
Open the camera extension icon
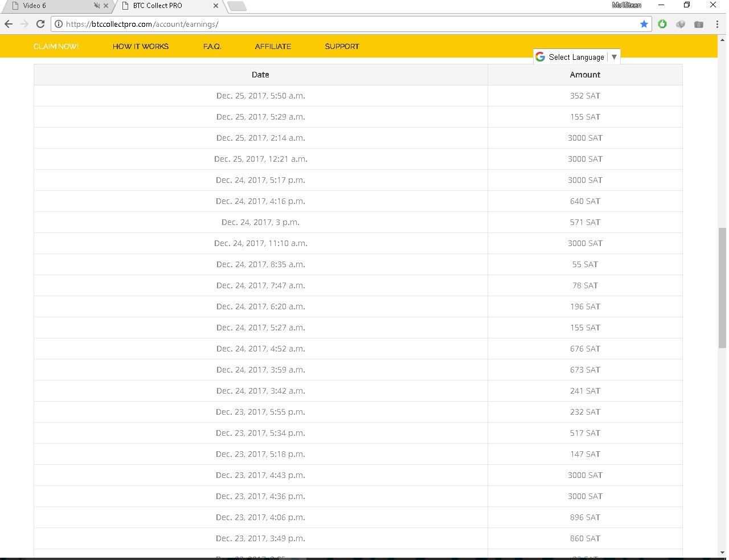[x=699, y=24]
